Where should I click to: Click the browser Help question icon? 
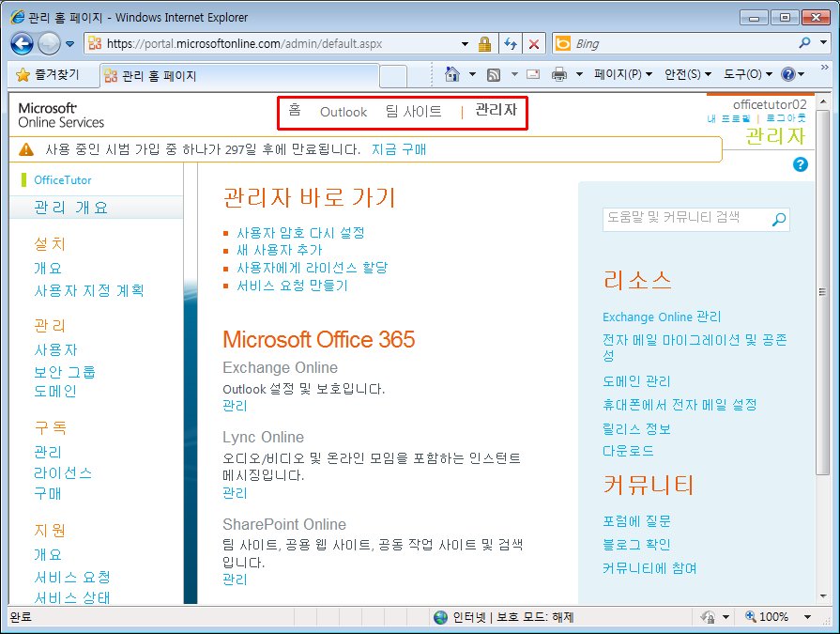coord(788,74)
